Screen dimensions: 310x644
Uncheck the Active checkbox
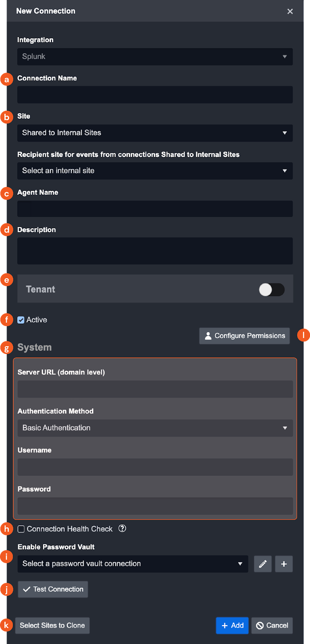point(21,320)
